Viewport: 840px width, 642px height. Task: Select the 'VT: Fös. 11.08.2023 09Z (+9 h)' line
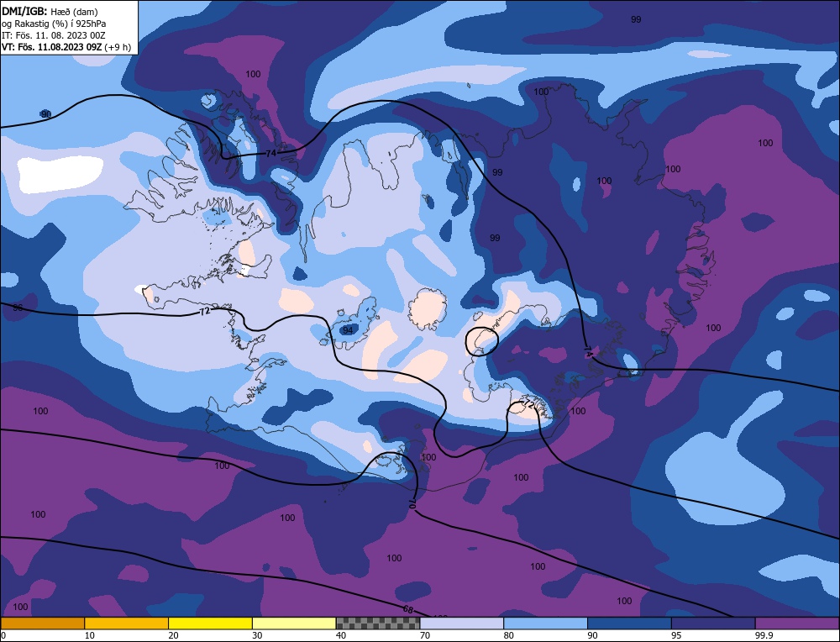(66, 47)
